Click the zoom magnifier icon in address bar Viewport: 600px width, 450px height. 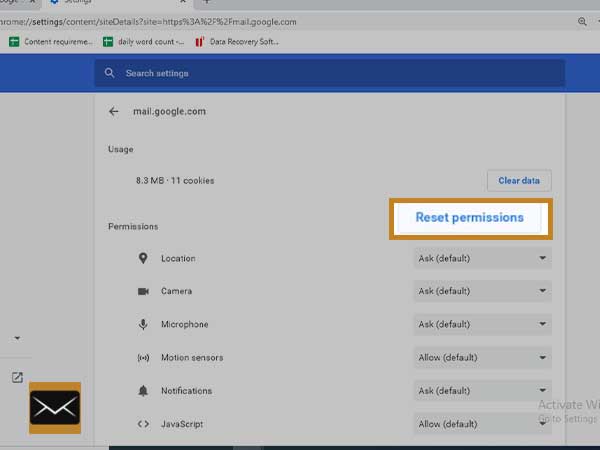pyautogui.click(x=582, y=21)
